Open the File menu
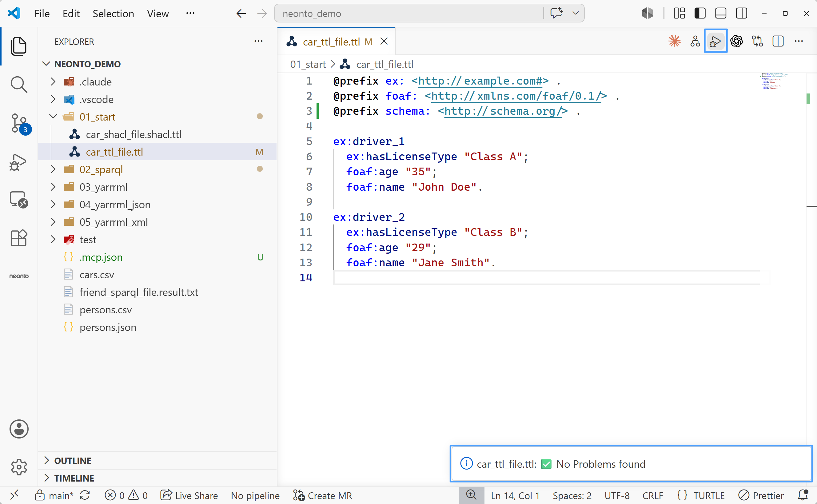The image size is (817, 504). 42,14
